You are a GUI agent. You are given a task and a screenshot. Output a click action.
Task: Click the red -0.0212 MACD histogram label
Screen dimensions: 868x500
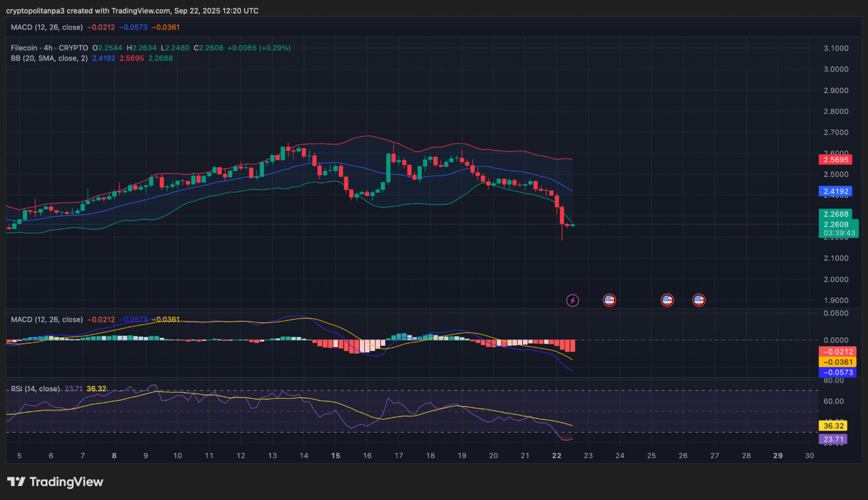click(x=837, y=352)
